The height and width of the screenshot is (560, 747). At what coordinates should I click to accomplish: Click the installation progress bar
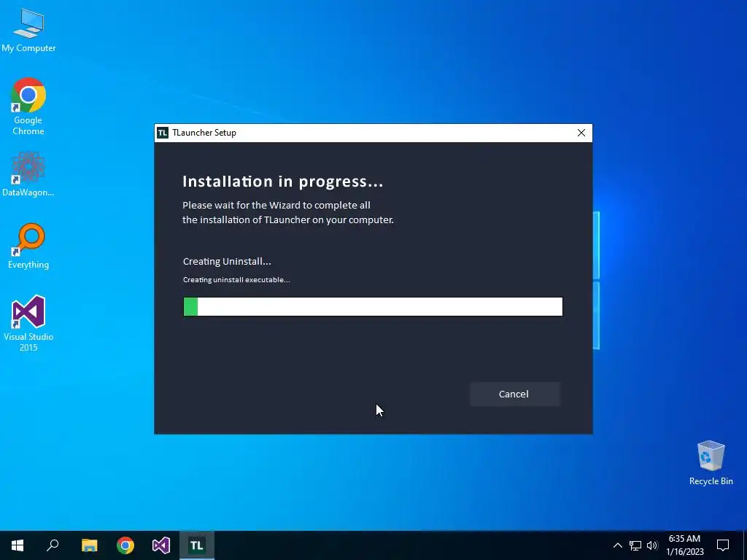pos(373,307)
